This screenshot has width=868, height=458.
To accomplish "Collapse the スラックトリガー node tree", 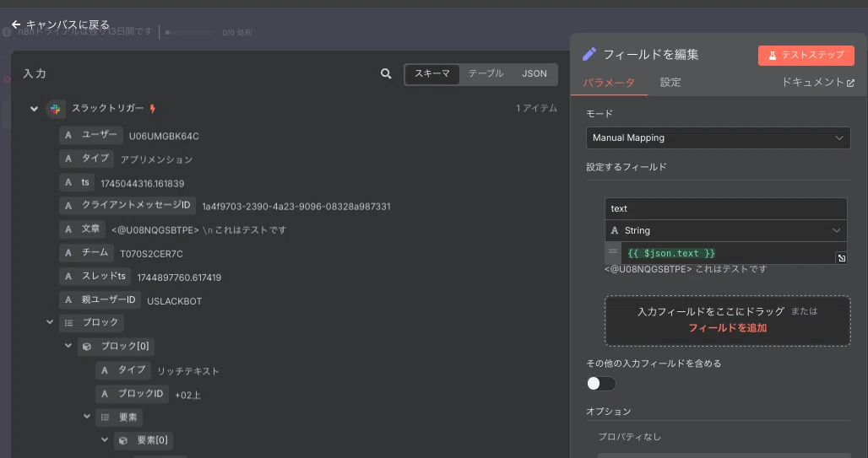I will pos(35,109).
